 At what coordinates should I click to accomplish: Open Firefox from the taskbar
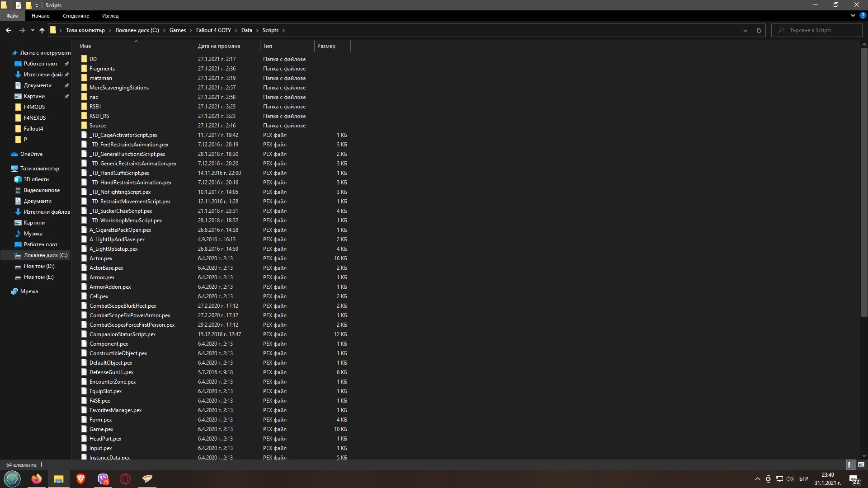point(36,479)
